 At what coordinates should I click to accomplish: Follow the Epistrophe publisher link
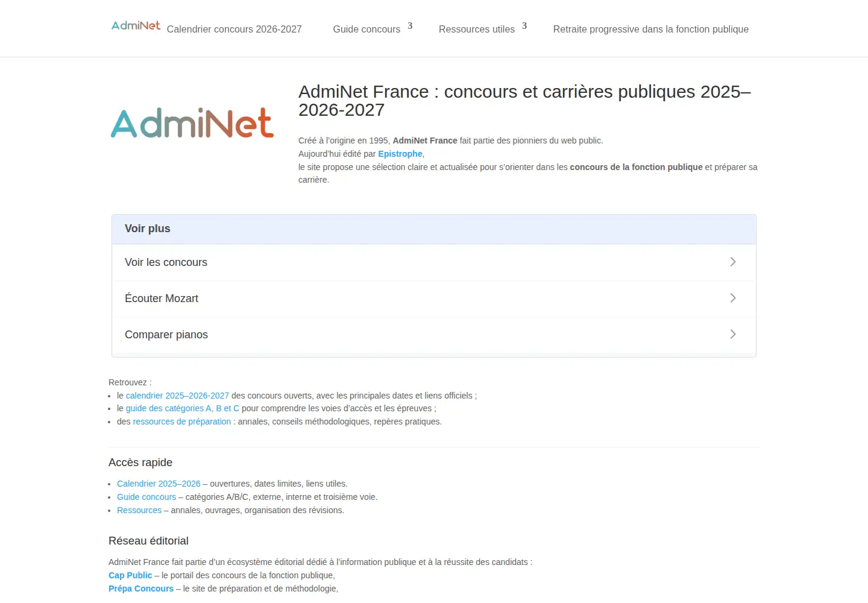click(x=400, y=154)
